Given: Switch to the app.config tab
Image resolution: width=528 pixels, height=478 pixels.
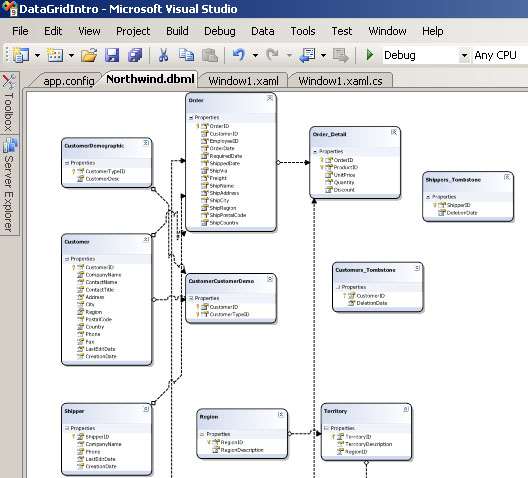Looking at the screenshot, I should tap(69, 81).
